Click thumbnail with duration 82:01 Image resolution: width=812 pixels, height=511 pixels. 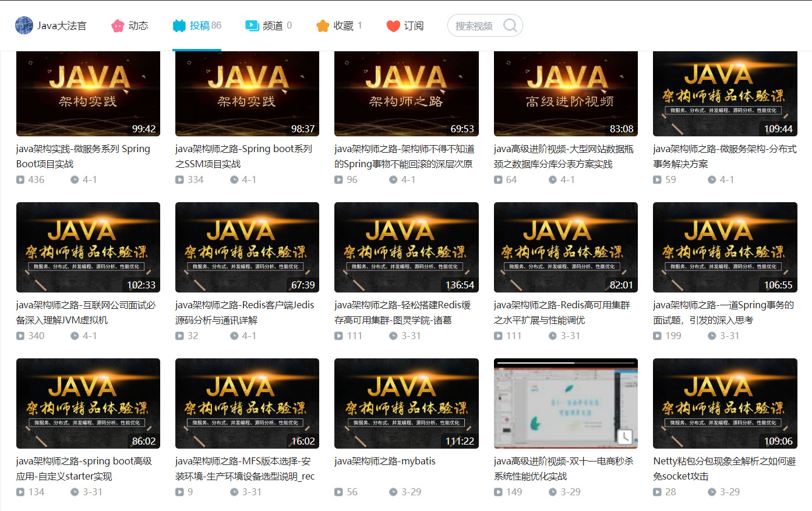point(566,247)
